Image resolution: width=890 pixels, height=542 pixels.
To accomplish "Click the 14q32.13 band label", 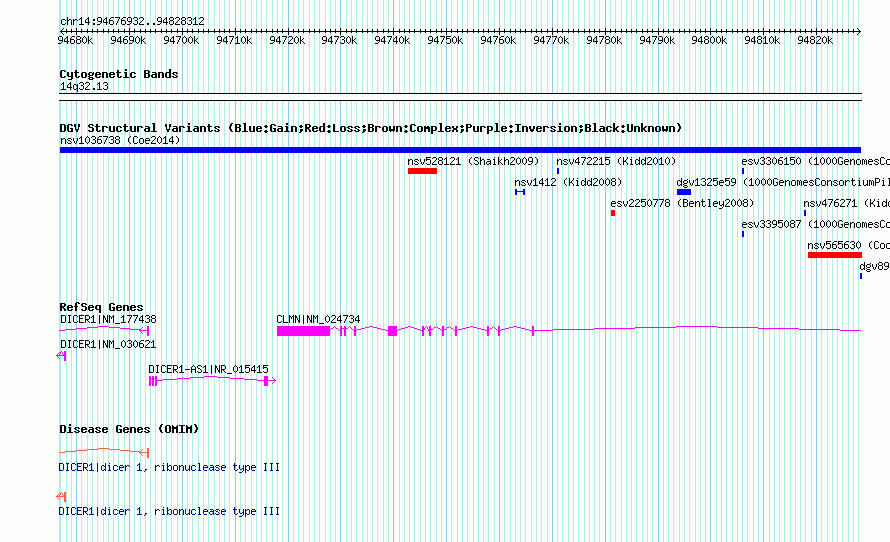I will (x=84, y=86).
